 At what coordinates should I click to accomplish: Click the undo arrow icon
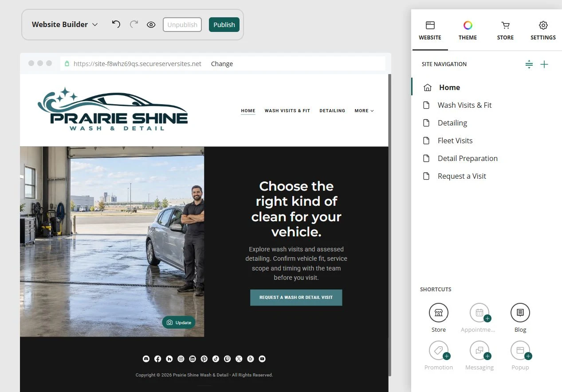[x=116, y=24]
